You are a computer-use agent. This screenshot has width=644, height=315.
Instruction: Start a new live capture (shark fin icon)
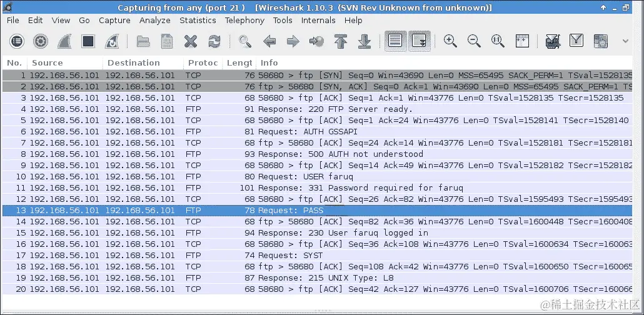(64, 41)
